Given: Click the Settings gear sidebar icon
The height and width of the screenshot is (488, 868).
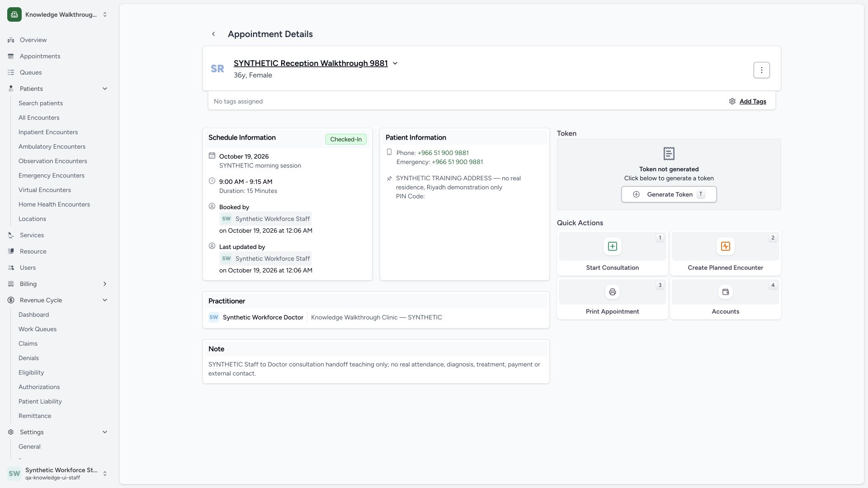Looking at the screenshot, I should (11, 432).
